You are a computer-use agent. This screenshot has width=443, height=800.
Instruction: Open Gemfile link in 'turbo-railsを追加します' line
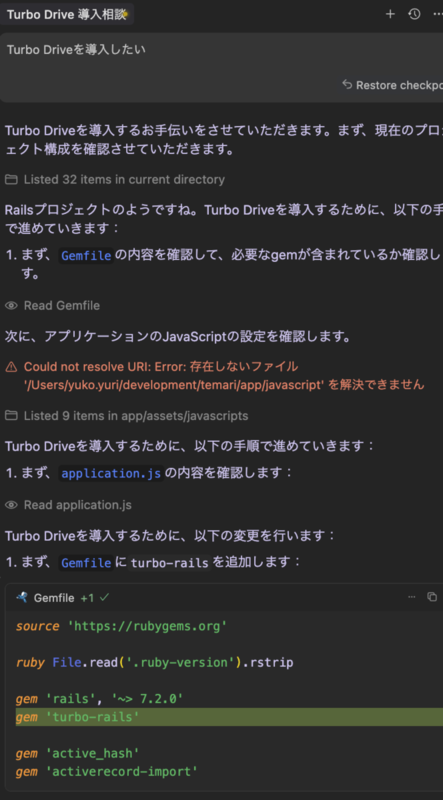[x=86, y=563]
